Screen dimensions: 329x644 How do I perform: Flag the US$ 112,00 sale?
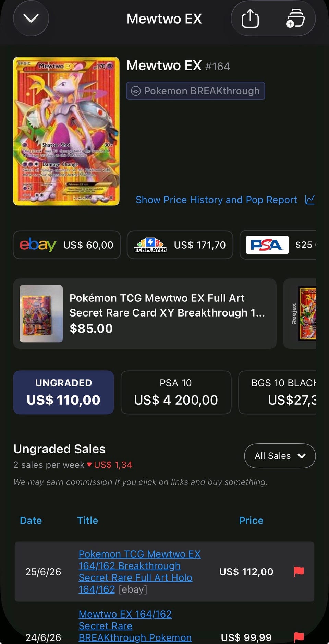pyautogui.click(x=299, y=571)
